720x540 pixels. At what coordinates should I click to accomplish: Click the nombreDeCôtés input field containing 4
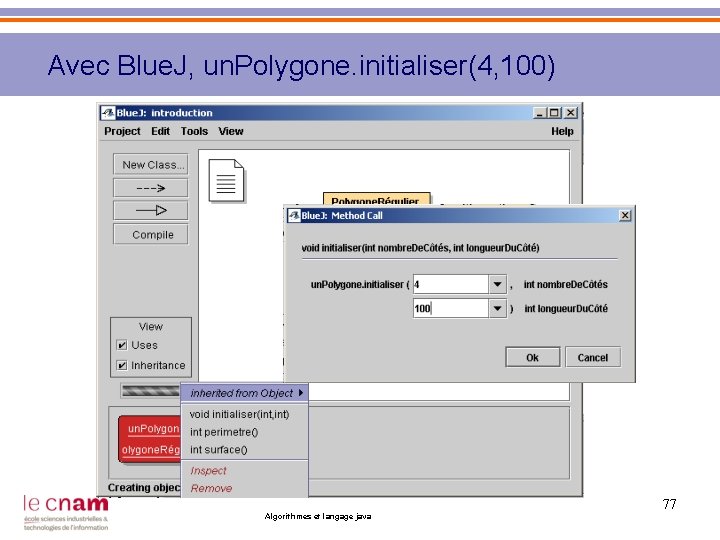coord(450,284)
